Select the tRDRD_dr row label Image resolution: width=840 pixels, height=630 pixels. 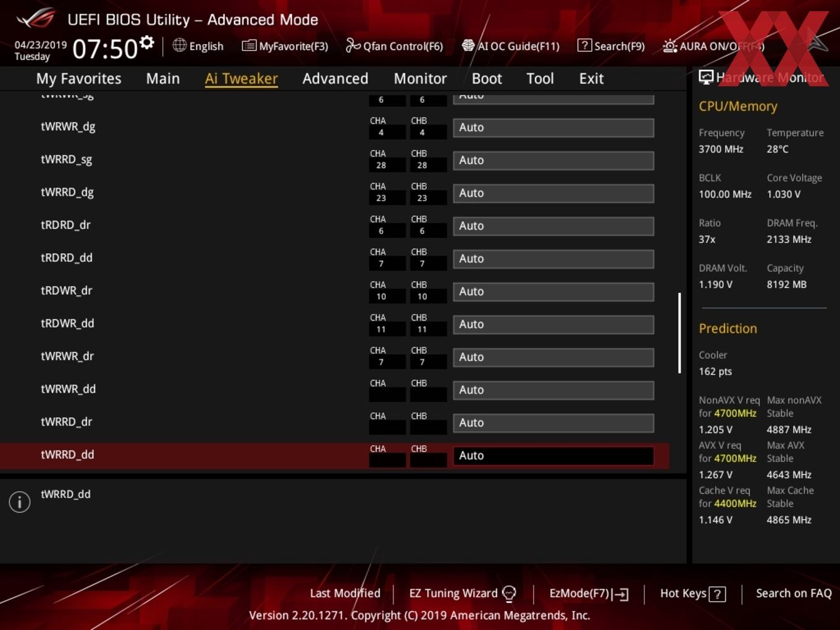pyautogui.click(x=65, y=225)
